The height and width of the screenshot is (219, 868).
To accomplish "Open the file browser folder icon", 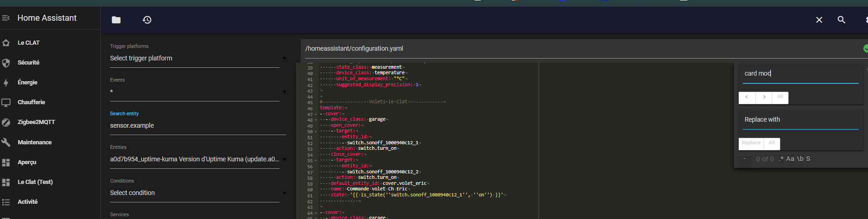I will [116, 20].
